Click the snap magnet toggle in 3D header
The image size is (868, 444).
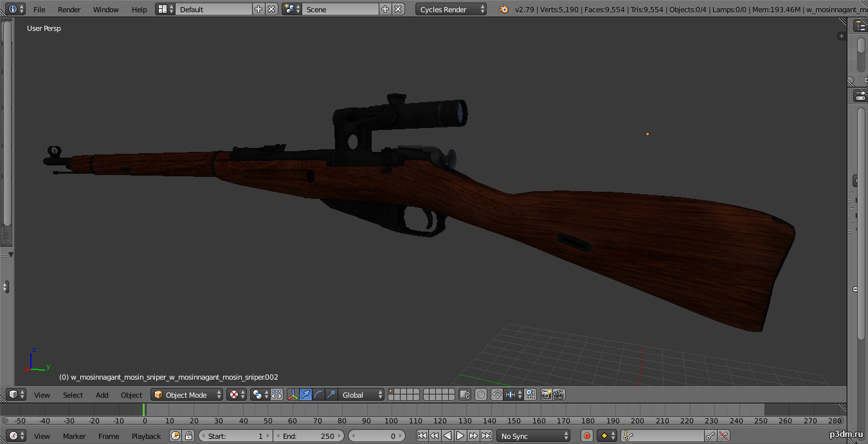tap(496, 394)
